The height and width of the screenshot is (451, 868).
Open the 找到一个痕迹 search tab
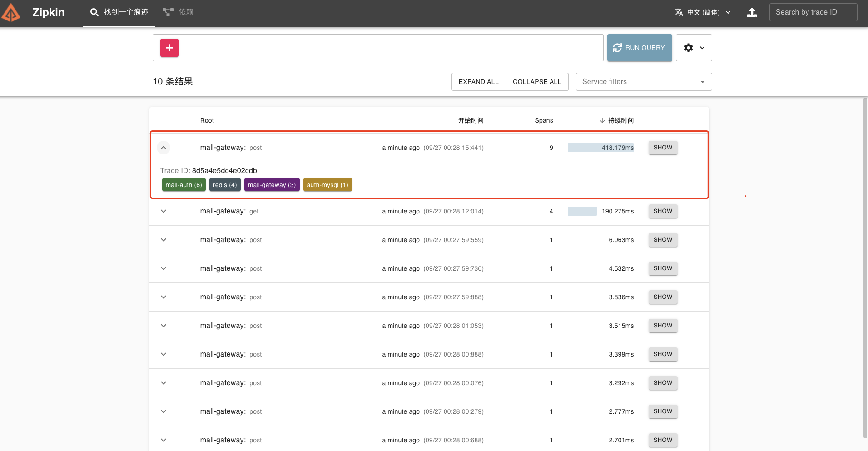point(119,12)
